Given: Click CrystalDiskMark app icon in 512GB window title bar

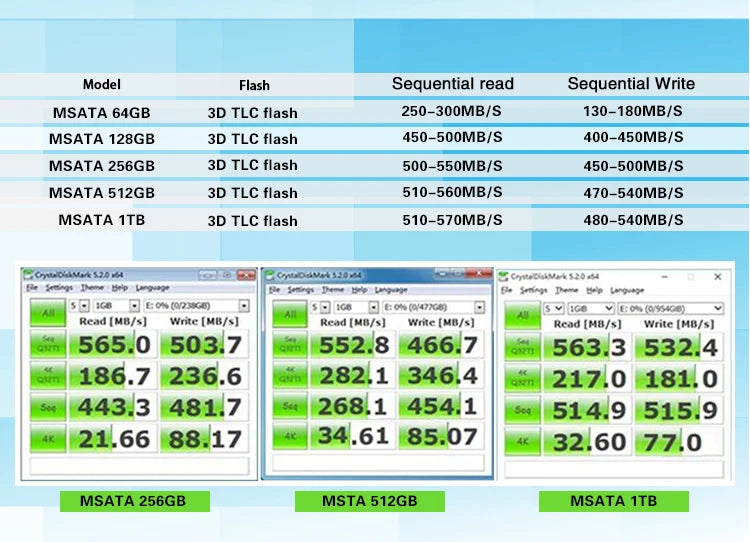Looking at the screenshot, I should [270, 275].
